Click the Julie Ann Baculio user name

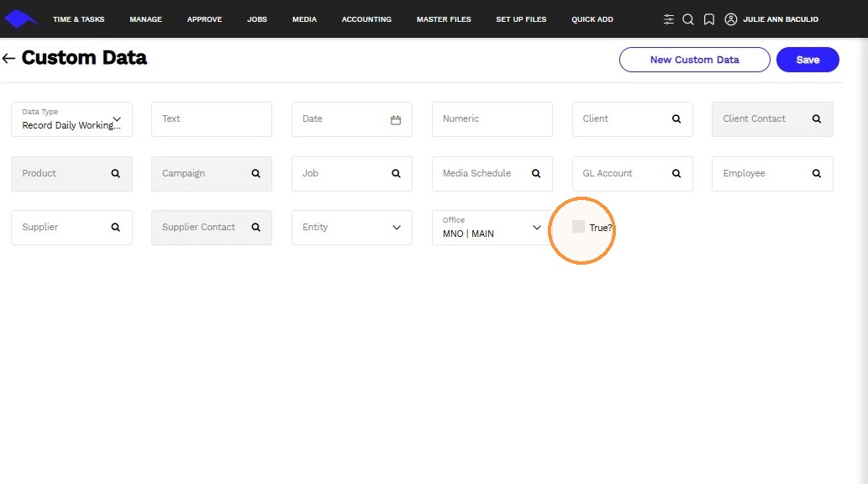click(x=781, y=19)
